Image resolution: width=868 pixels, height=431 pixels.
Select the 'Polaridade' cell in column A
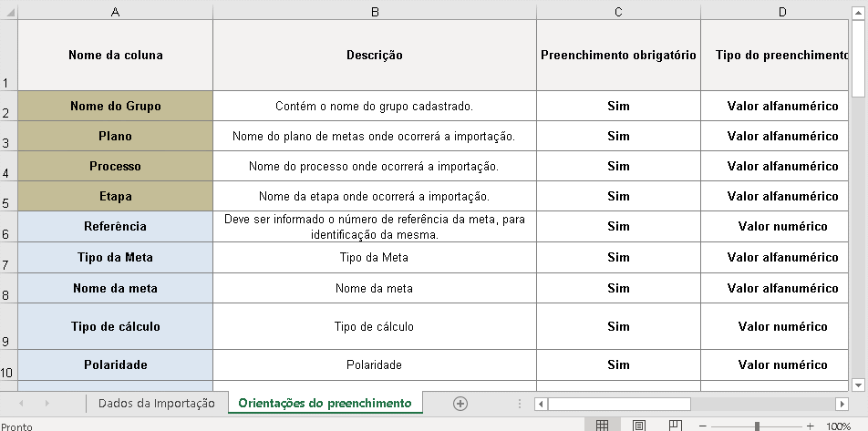pyautogui.click(x=115, y=365)
